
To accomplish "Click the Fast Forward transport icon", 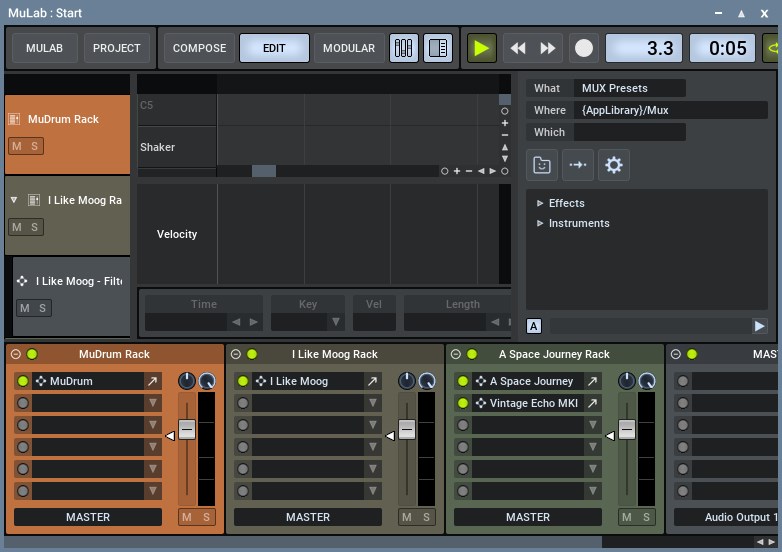I will [x=548, y=48].
